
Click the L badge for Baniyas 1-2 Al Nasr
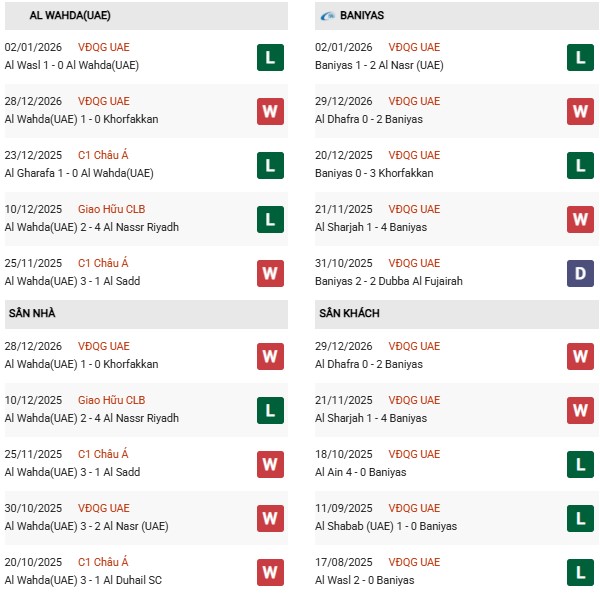[x=581, y=57]
